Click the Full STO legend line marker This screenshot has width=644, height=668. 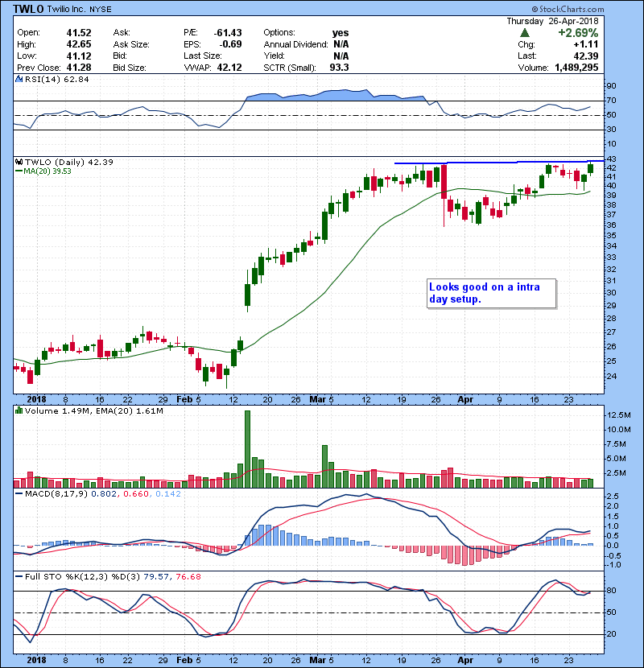point(19,576)
